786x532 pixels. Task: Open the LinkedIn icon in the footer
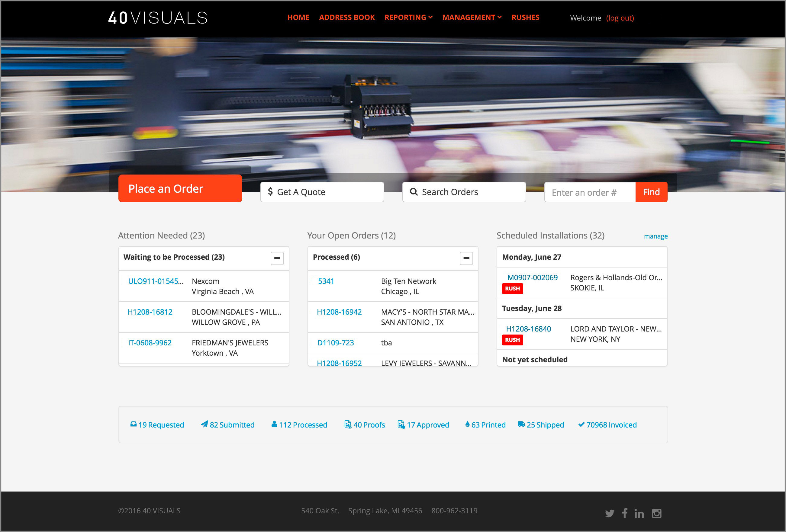tap(639, 513)
